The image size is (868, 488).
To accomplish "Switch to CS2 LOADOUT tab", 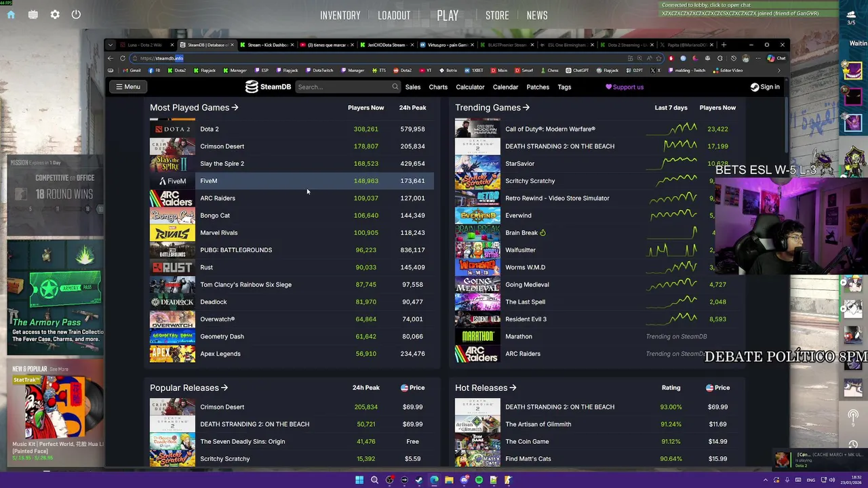I will [x=394, y=15].
